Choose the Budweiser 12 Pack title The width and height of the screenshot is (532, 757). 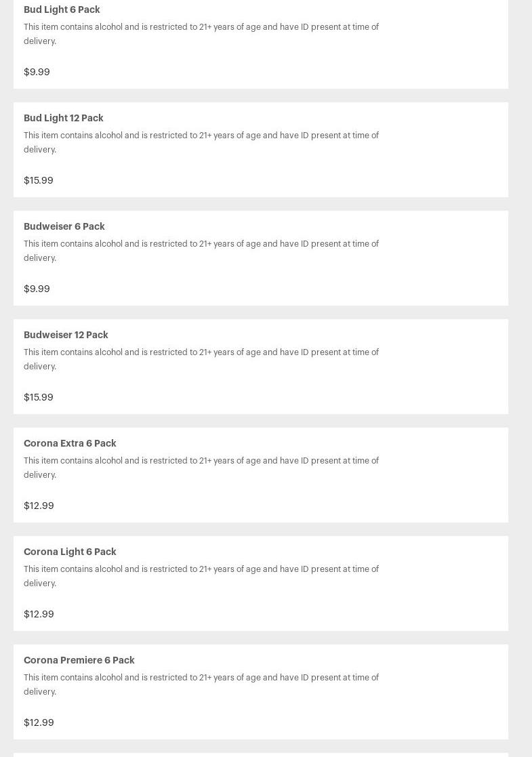[x=66, y=335]
